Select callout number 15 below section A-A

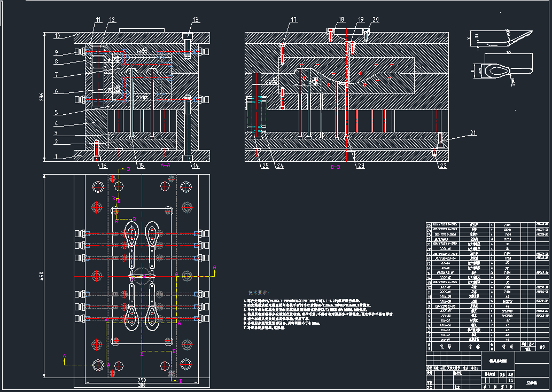point(141,166)
